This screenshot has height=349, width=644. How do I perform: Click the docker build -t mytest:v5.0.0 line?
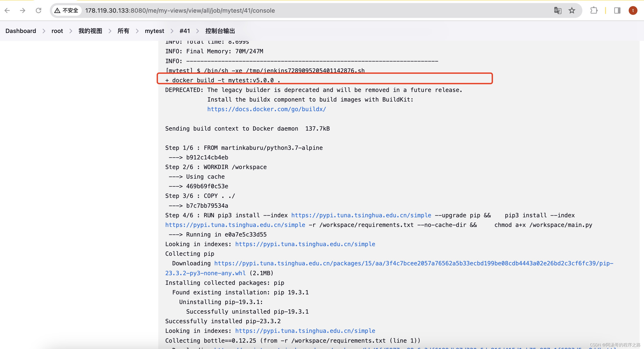[x=223, y=80]
